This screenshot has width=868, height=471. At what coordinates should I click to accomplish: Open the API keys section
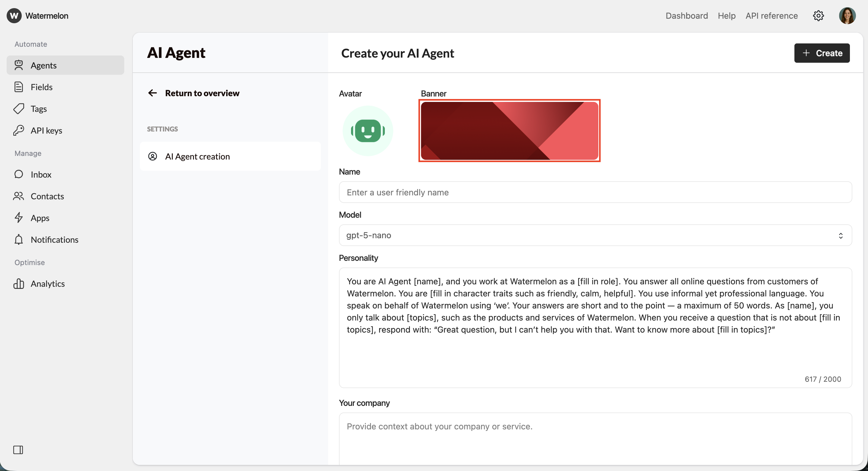pos(46,130)
